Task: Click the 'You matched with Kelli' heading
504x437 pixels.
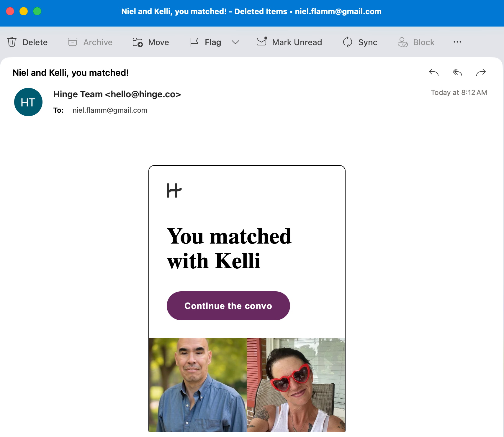Action: 229,249
